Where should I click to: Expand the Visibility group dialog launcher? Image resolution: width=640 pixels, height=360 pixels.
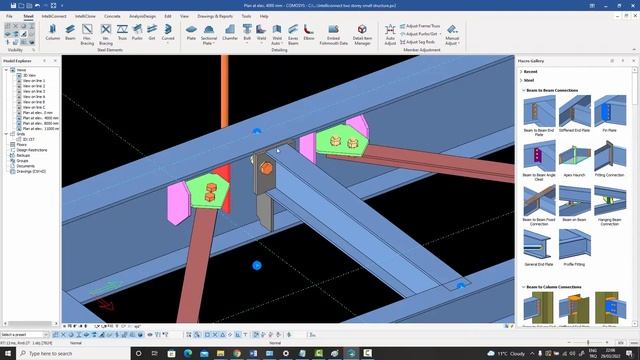[33, 50]
